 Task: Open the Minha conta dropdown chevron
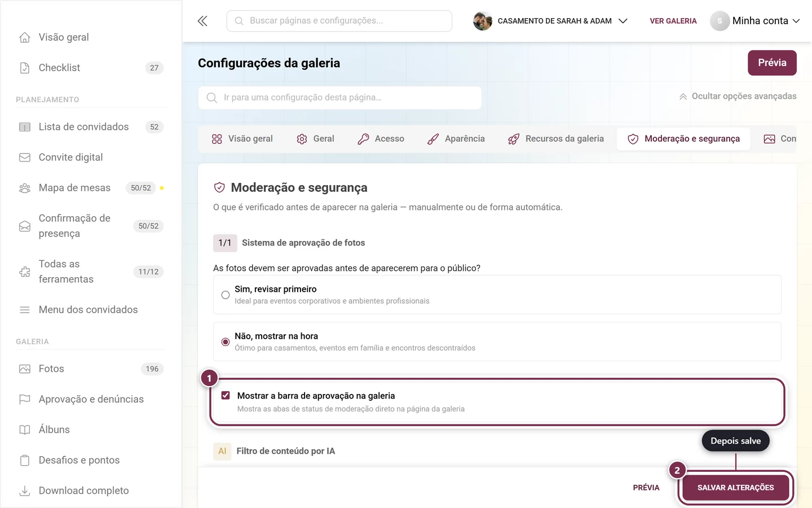796,21
